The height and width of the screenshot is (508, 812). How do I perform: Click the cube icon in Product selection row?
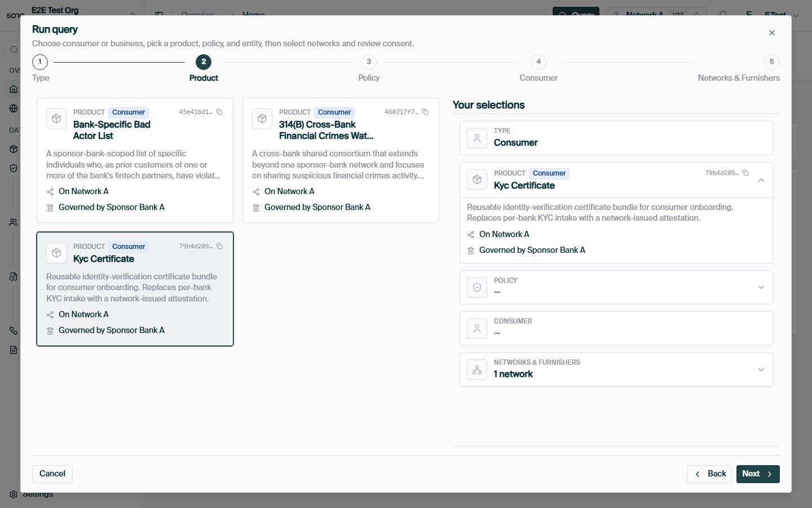click(x=477, y=179)
